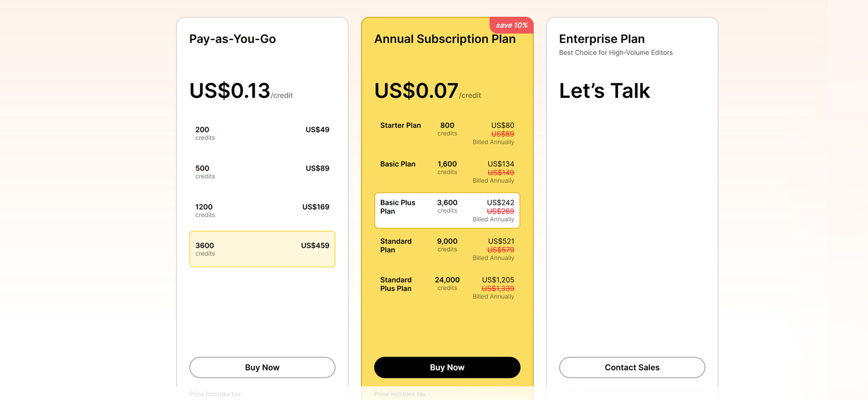Click the red save 10% badge
This screenshot has height=400, width=868.
pos(512,25)
